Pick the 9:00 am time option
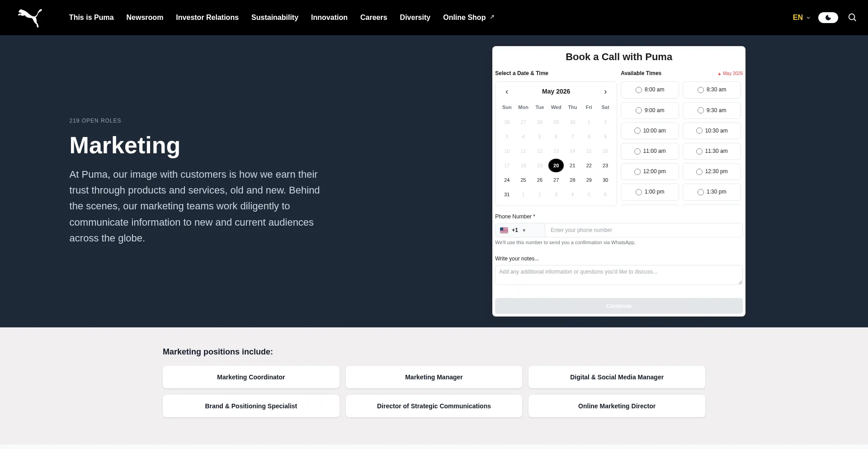The width and height of the screenshot is (868, 449). click(x=650, y=110)
